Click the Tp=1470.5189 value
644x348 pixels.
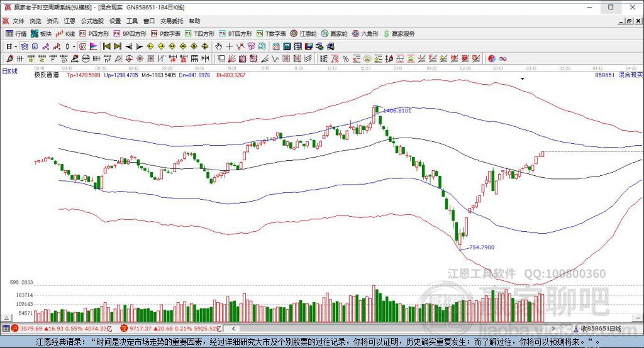tap(84, 75)
